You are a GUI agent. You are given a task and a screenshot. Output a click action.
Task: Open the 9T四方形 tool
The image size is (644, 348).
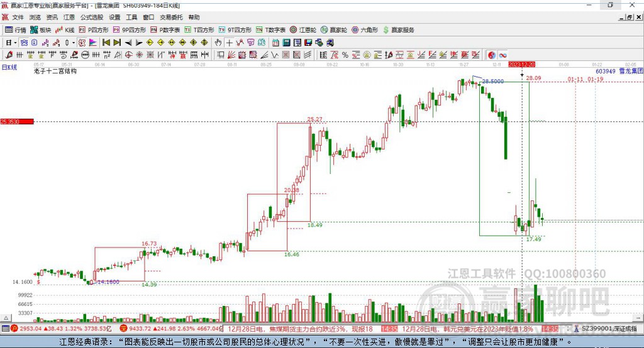[x=235, y=30]
